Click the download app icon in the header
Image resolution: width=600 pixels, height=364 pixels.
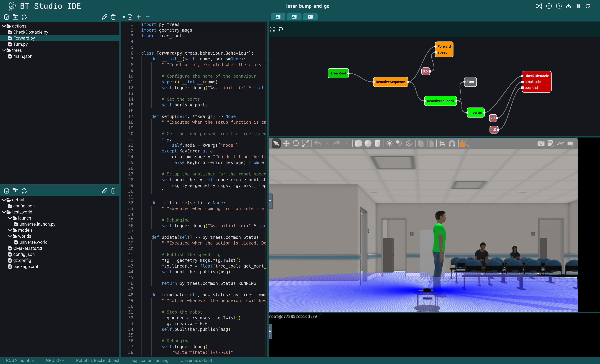pyautogui.click(x=568, y=6)
